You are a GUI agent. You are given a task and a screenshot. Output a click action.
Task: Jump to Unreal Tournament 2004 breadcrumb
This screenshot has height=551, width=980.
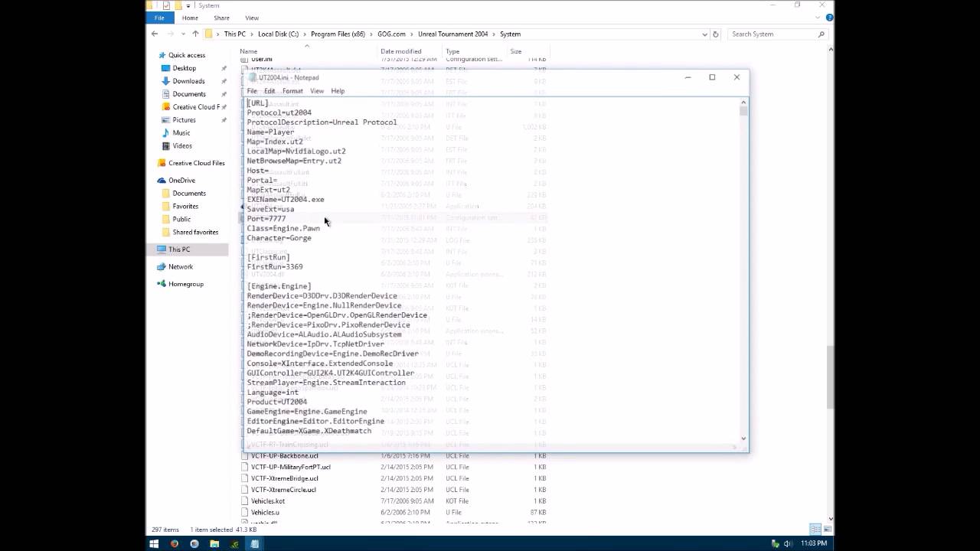[x=453, y=34]
